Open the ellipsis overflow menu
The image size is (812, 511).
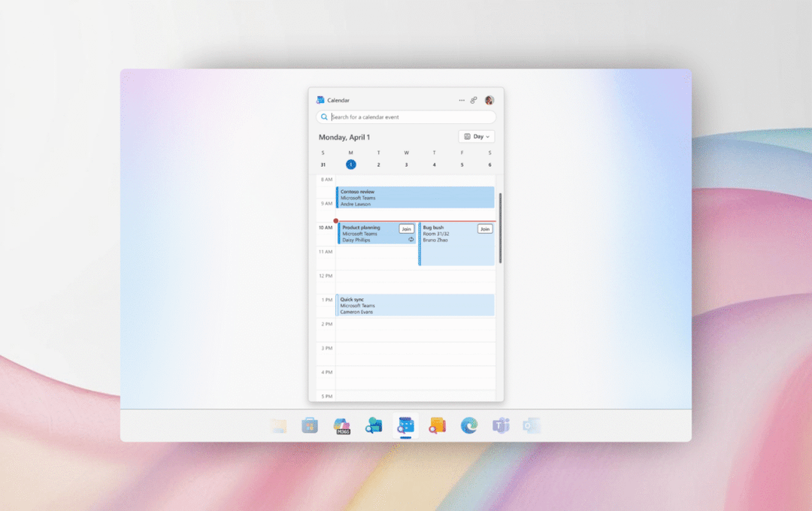[461, 100]
